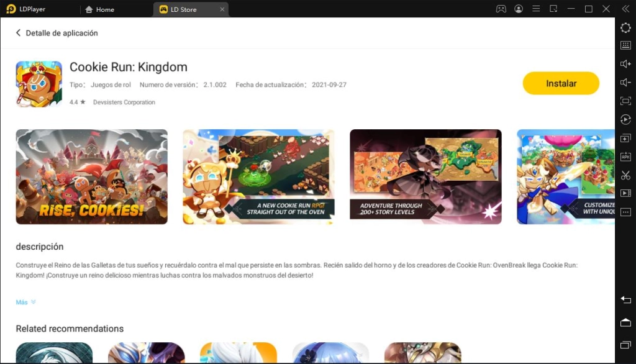
Task: Take screenshot with scissors icon
Action: (625, 175)
